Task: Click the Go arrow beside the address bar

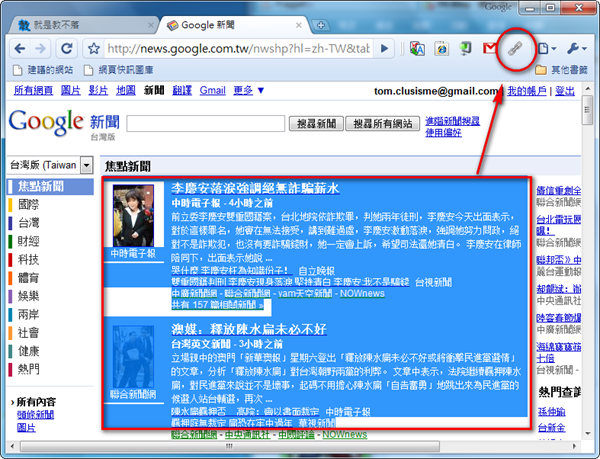Action: pos(384,49)
